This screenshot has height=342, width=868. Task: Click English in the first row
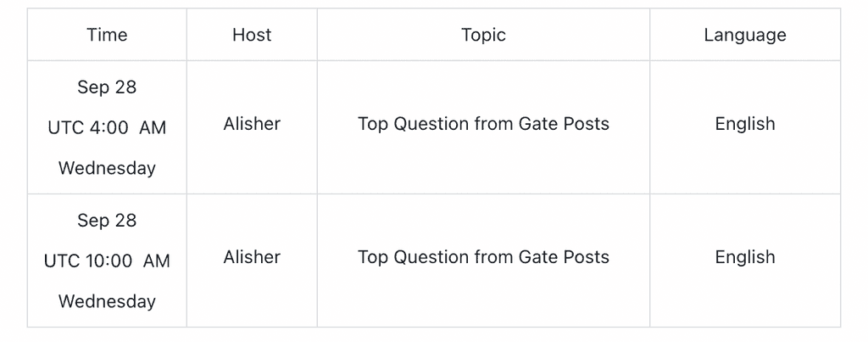pyautogui.click(x=744, y=124)
